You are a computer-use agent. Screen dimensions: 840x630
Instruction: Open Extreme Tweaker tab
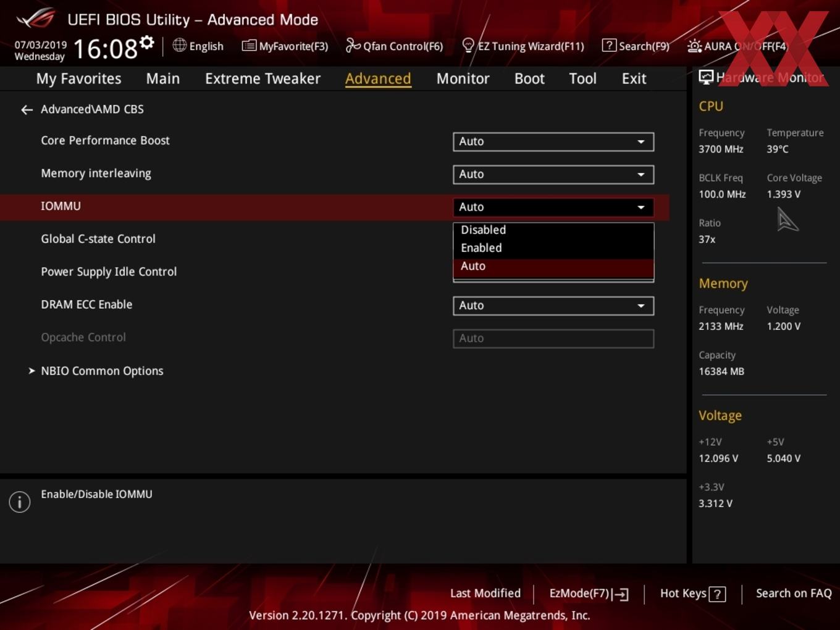pyautogui.click(x=262, y=78)
